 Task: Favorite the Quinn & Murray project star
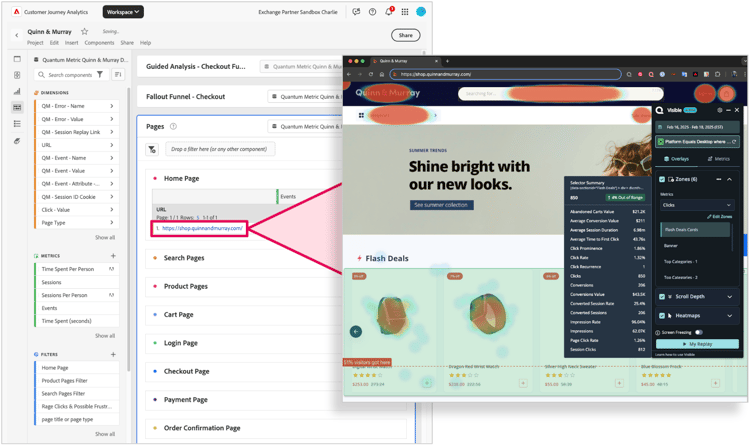(x=85, y=32)
